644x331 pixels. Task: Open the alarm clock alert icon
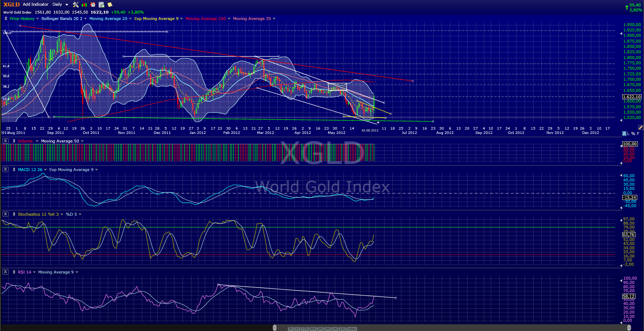coord(93,5)
